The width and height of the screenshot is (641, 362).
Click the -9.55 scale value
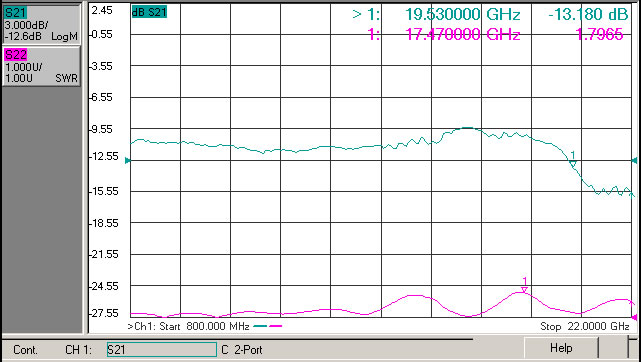(102, 129)
